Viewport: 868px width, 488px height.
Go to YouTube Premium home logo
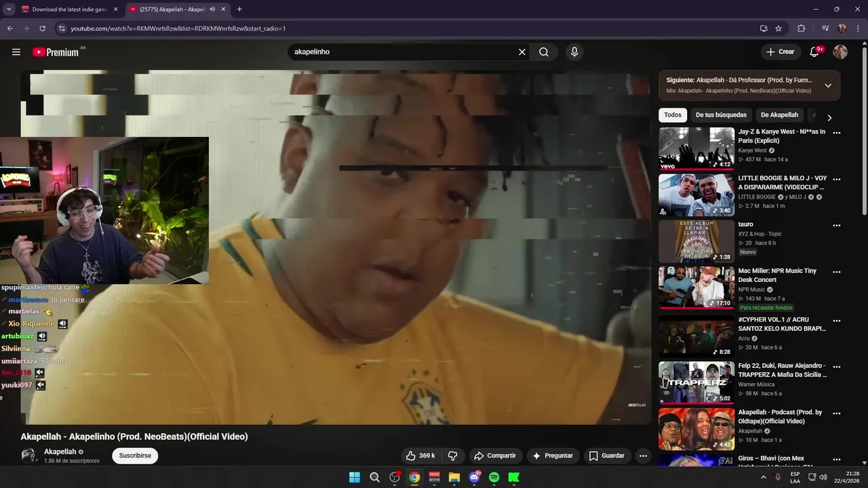(56, 52)
